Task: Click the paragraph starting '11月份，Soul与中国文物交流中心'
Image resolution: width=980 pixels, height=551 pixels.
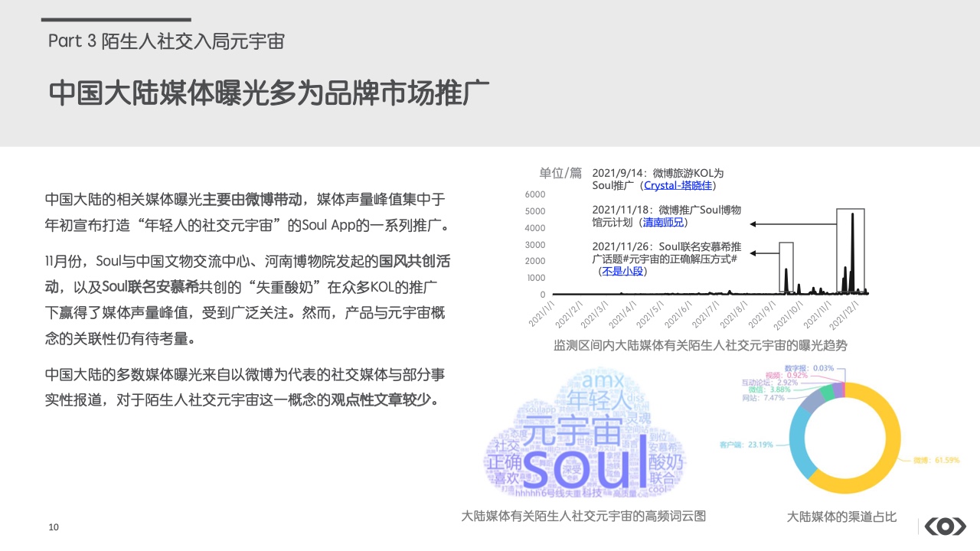Action: pos(247,300)
